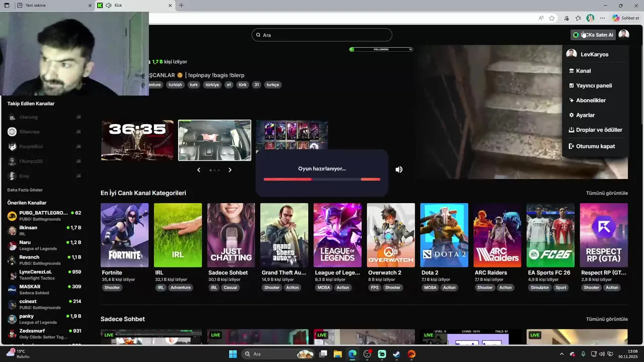
Task: Open recommended channel Revanch
Action: (44, 260)
